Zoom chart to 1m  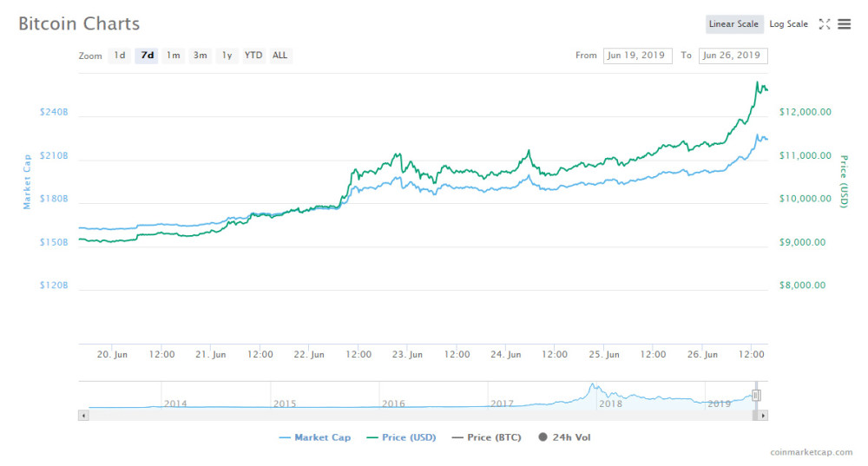[174, 56]
